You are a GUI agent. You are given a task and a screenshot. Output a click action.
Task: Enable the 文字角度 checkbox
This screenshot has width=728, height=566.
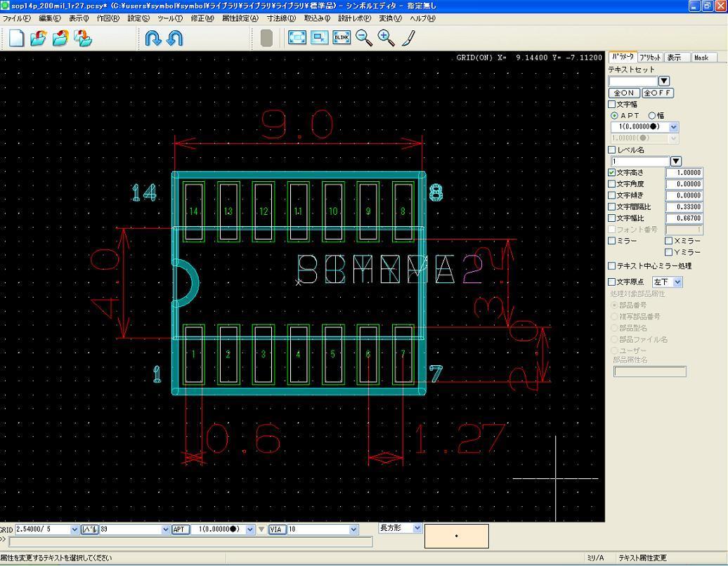612,184
